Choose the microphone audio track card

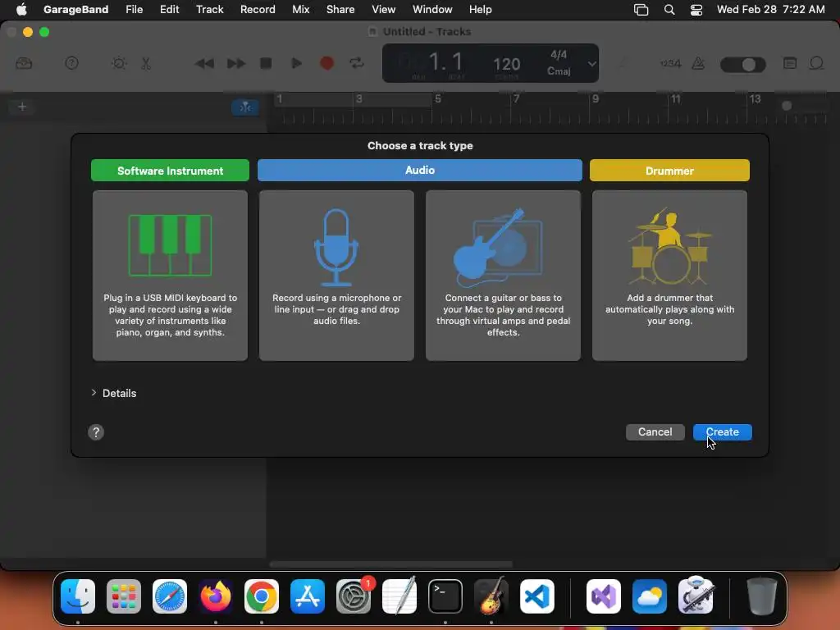tap(336, 276)
